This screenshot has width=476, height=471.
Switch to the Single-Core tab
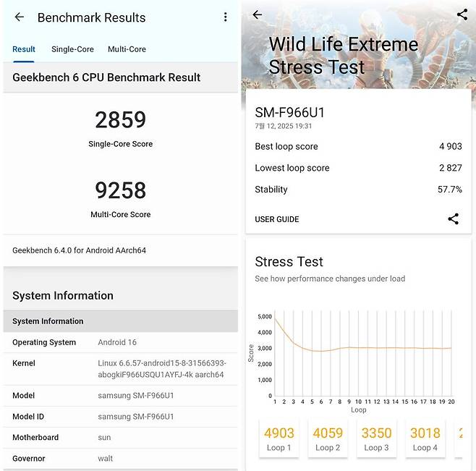[x=72, y=49]
